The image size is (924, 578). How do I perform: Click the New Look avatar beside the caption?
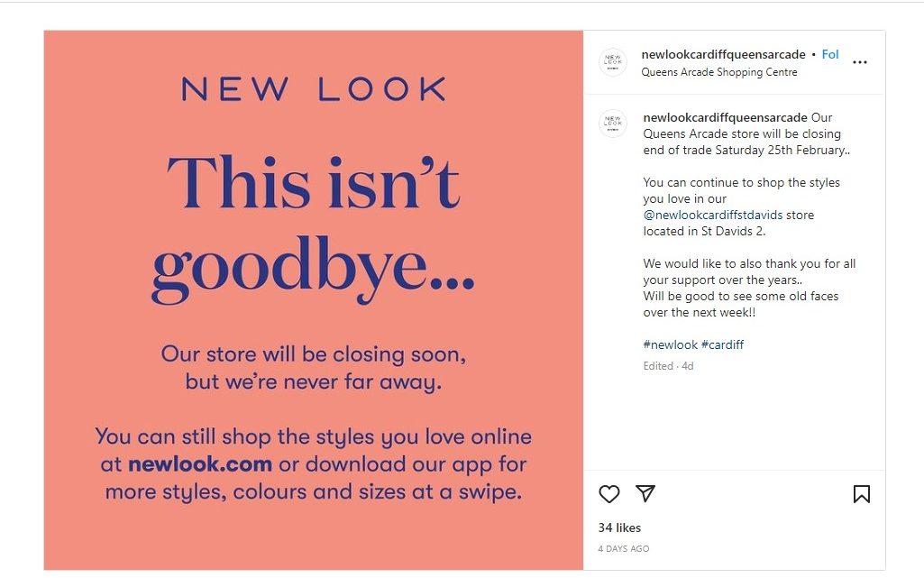pyautogui.click(x=613, y=124)
